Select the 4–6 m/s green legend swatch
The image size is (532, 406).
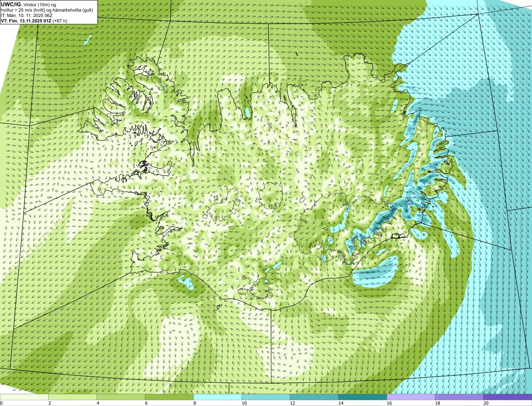[x=121, y=397]
